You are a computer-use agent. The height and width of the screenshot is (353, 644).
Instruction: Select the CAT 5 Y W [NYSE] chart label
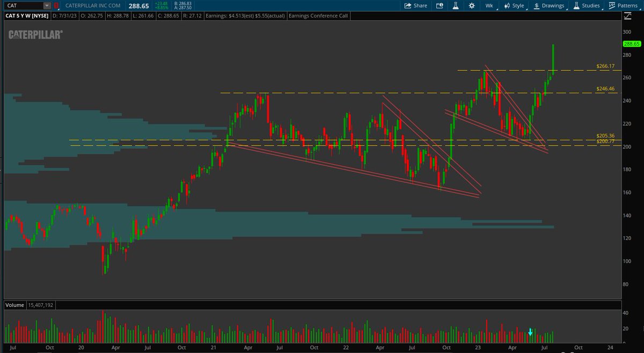coord(27,16)
